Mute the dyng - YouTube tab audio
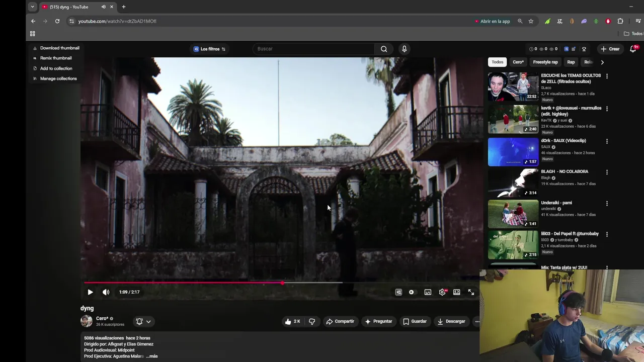 click(103, 7)
